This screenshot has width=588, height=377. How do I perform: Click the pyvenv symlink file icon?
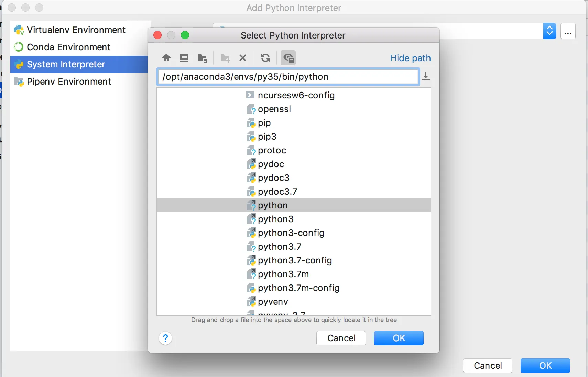(251, 302)
